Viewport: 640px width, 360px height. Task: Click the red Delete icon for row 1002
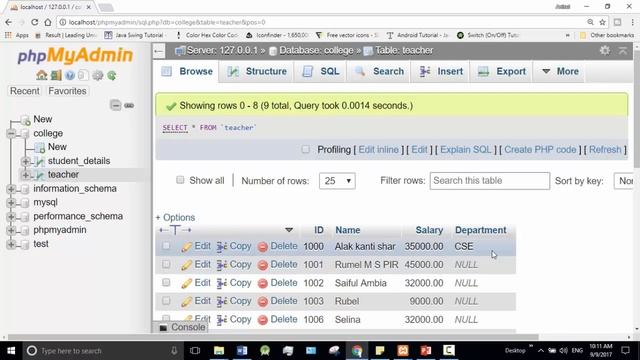tap(263, 283)
